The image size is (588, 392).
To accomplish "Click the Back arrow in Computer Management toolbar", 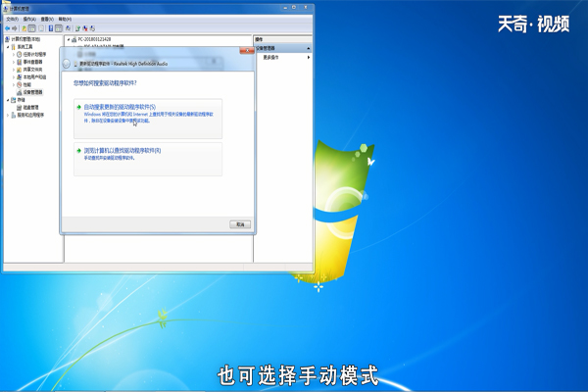I will point(8,28).
